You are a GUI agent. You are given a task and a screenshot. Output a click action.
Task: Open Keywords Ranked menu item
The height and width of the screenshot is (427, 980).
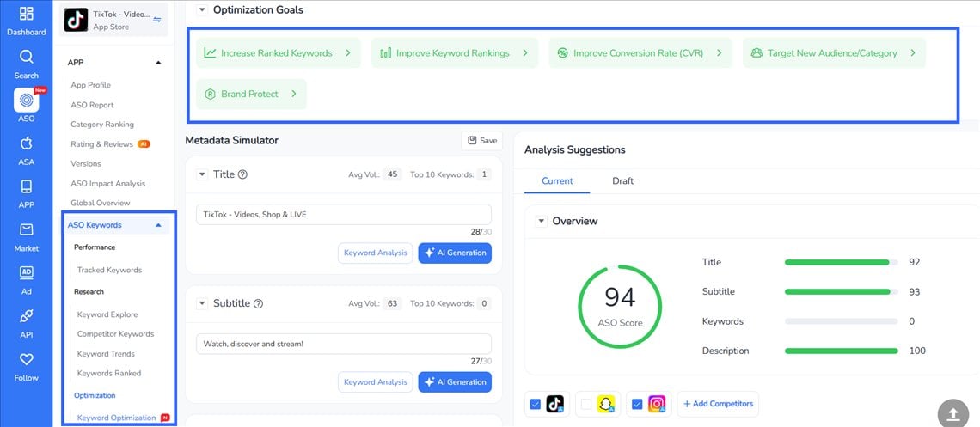(109, 374)
